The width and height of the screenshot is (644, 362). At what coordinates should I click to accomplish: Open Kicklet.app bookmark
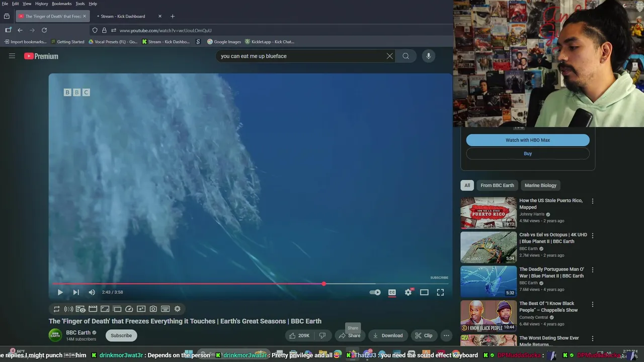pyautogui.click(x=270, y=42)
